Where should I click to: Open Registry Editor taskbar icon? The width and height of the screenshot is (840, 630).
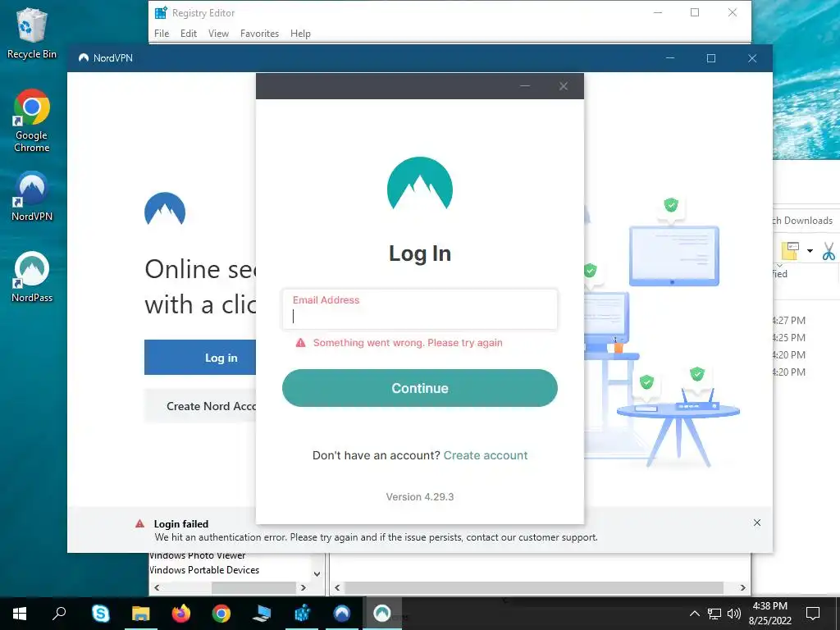(x=302, y=614)
